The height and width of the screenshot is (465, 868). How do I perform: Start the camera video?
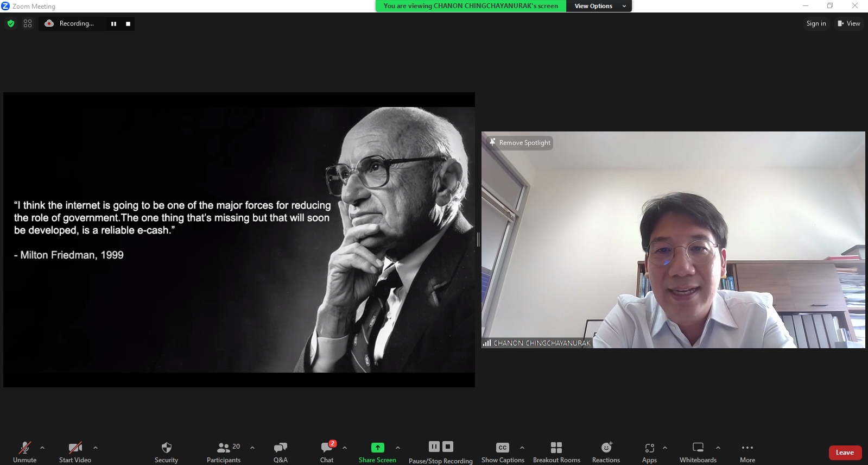[x=75, y=452]
